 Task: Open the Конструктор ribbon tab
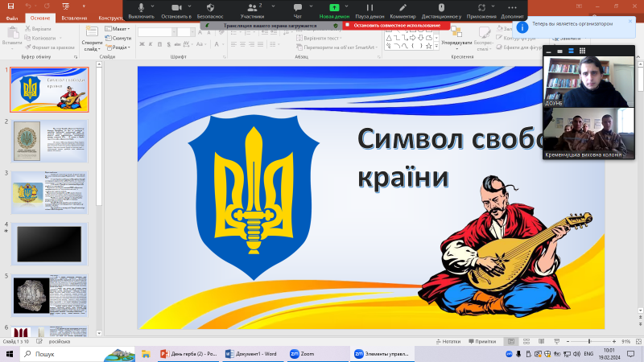pyautogui.click(x=110, y=18)
